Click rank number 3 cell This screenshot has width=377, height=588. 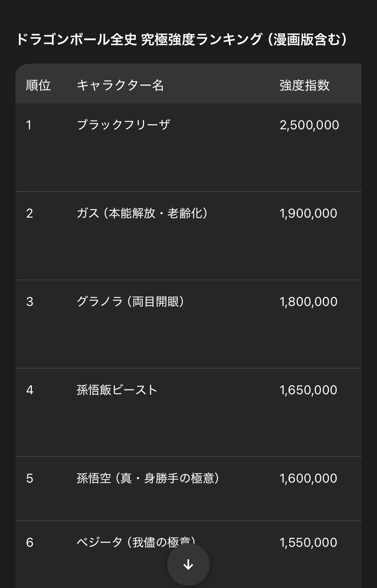coord(30,302)
